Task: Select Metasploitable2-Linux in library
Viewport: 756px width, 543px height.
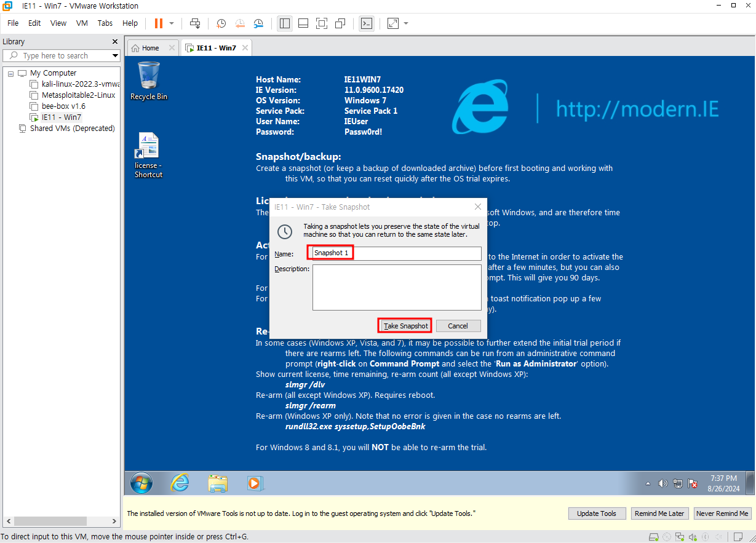Action: pyautogui.click(x=73, y=95)
